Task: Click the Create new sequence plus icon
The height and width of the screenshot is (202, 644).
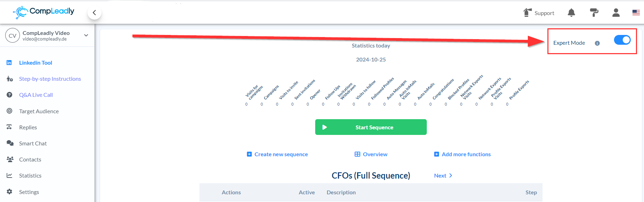Action: [249, 154]
